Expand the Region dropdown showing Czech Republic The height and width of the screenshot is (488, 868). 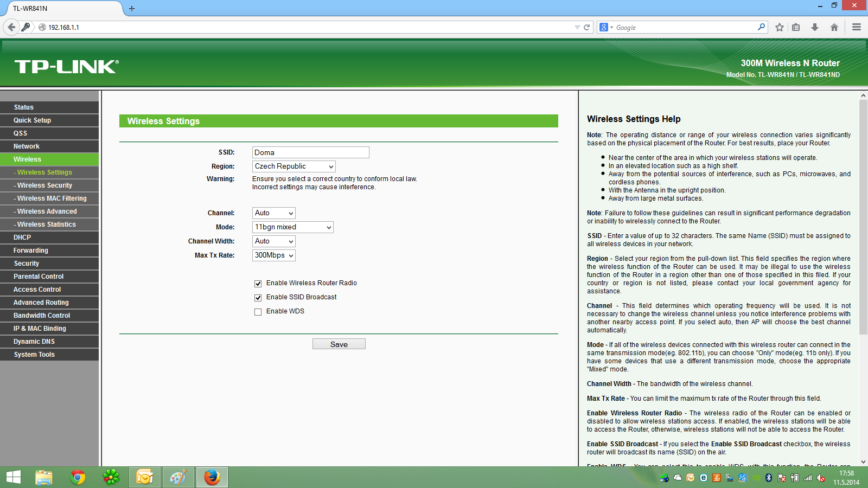click(293, 166)
